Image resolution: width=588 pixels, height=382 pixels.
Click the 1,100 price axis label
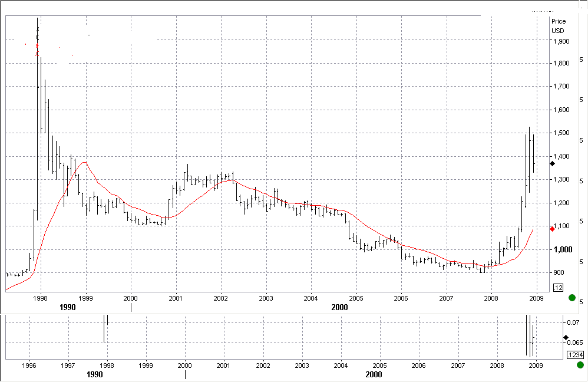pyautogui.click(x=561, y=226)
